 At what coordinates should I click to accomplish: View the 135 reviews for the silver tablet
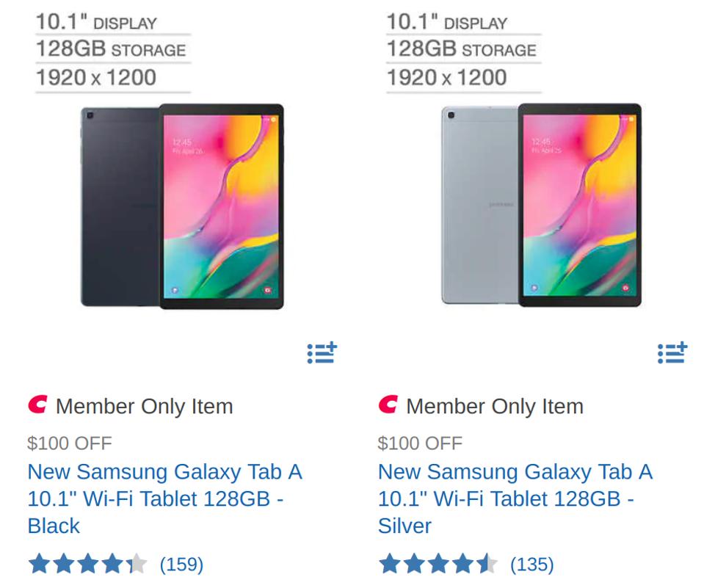[532, 565]
